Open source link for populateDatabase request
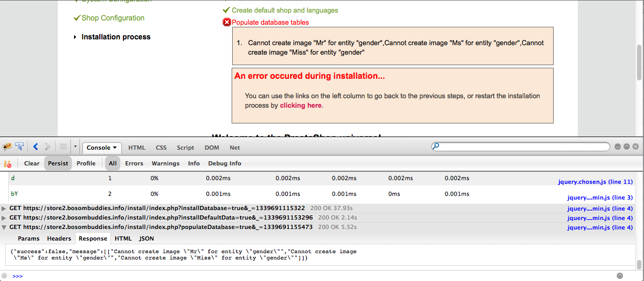Viewport: 644px width, 281px height. click(x=600, y=227)
